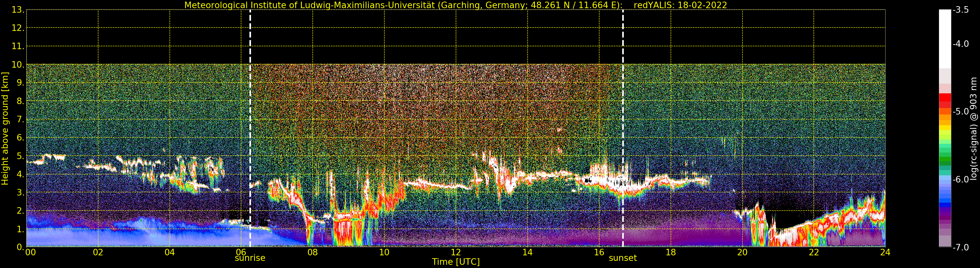Click the '10' tick on time axis
The image size is (980, 268).
[384, 252]
